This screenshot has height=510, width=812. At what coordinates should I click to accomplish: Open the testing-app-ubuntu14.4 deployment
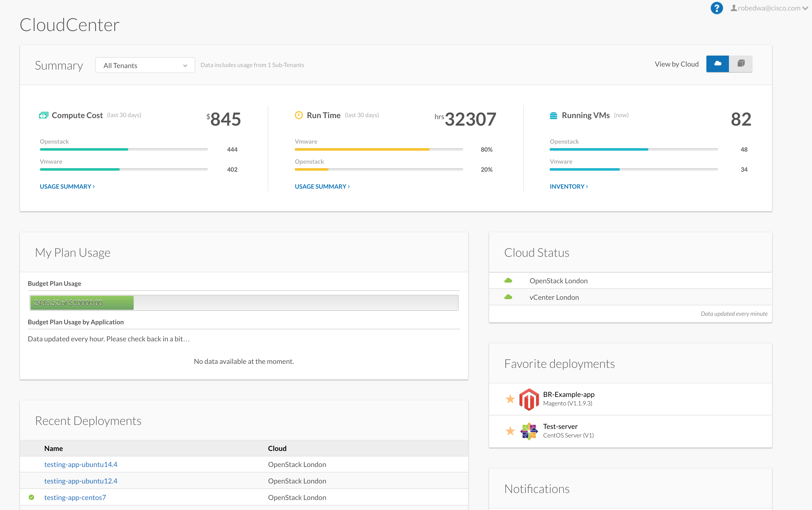tap(81, 464)
